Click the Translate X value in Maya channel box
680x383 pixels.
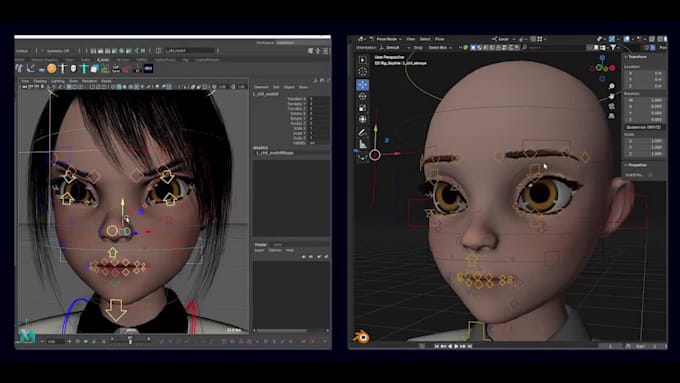click(x=319, y=99)
